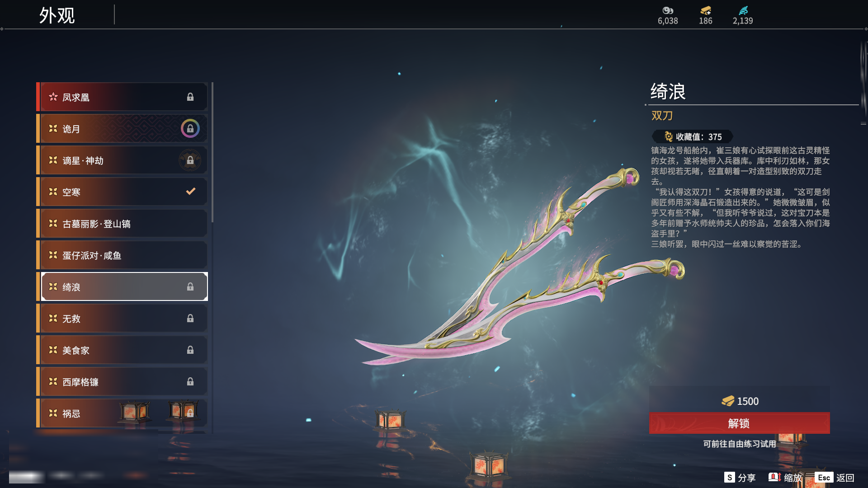Click the 解锁 unlock button
This screenshot has height=488, width=868.
tap(739, 423)
